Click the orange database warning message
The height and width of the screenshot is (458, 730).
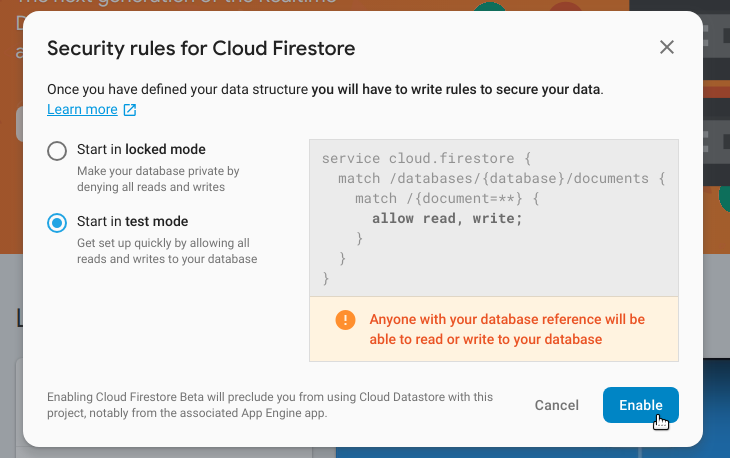507,329
